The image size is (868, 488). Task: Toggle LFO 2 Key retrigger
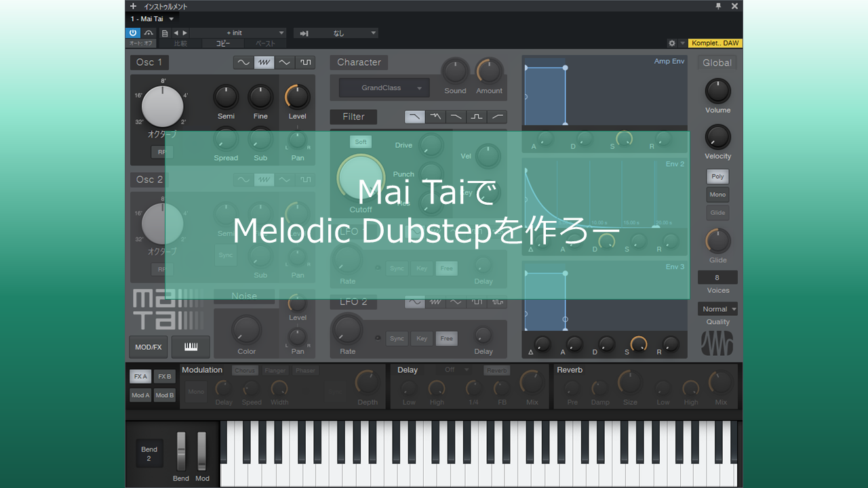[x=422, y=338]
